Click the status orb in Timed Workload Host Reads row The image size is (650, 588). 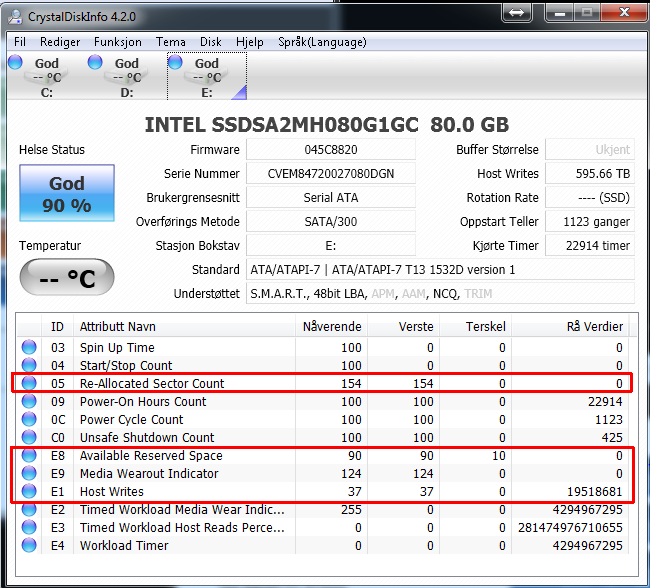[x=29, y=527]
